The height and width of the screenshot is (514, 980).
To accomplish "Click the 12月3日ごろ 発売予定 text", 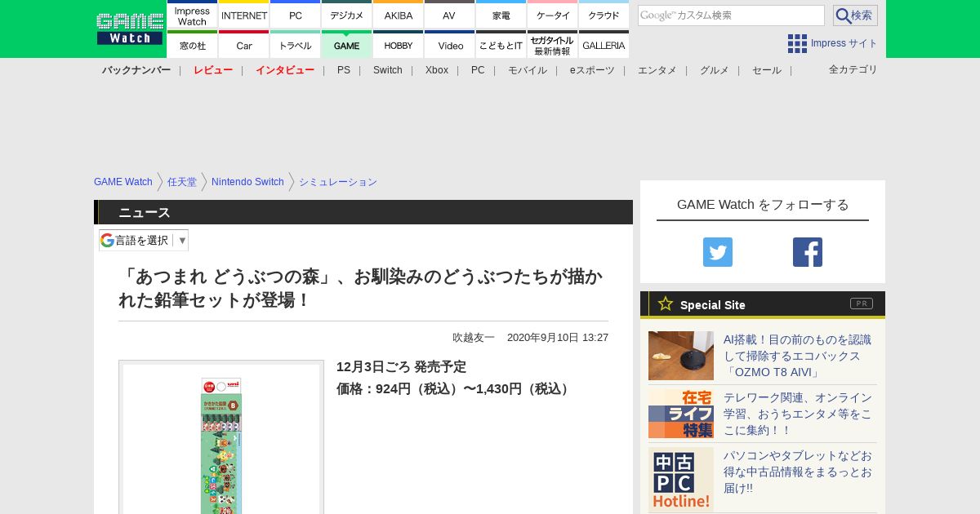I will (x=401, y=367).
